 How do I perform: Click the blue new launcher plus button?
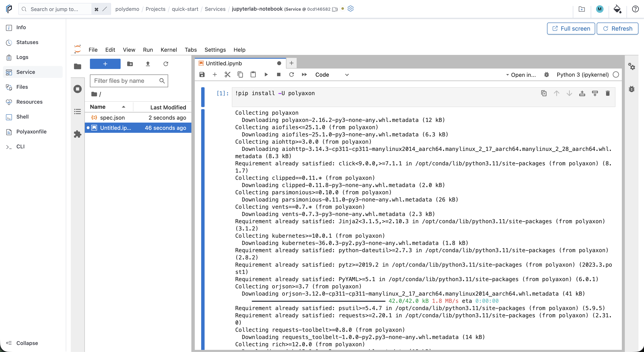click(x=105, y=64)
